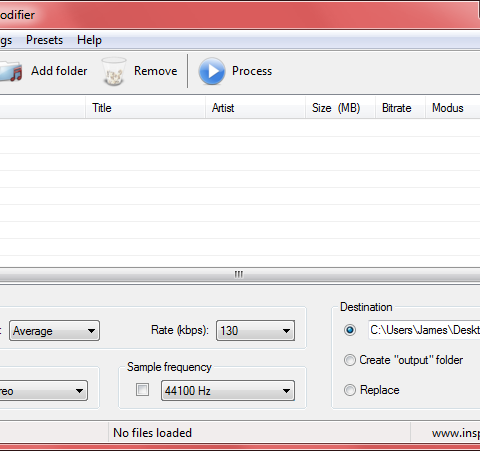Sort list by Title column header
Screen dimensions: 480x451
145,108
